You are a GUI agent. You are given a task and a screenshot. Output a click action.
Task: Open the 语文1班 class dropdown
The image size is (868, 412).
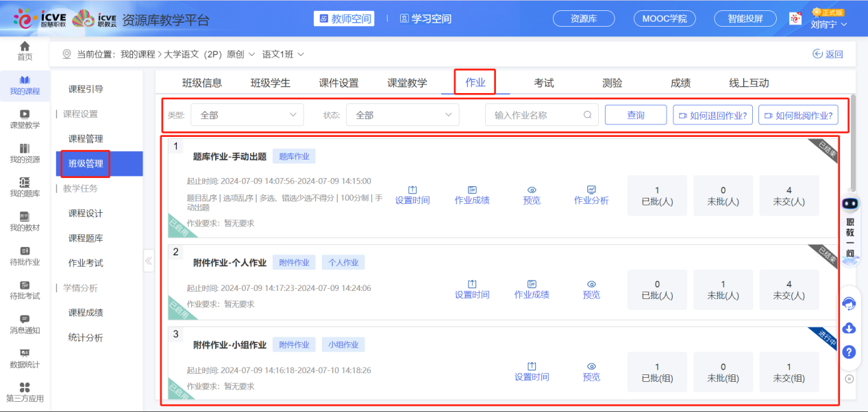pos(283,54)
